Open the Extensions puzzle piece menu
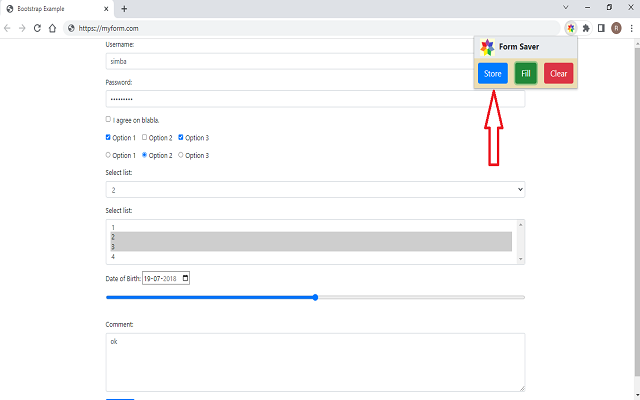Viewport: 640px width, 400px height. tap(586, 28)
